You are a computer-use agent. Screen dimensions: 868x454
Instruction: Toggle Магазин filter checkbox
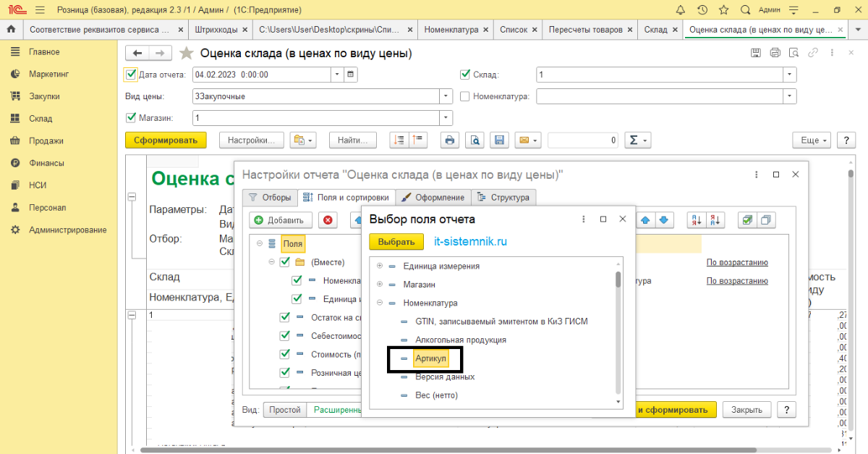(130, 117)
